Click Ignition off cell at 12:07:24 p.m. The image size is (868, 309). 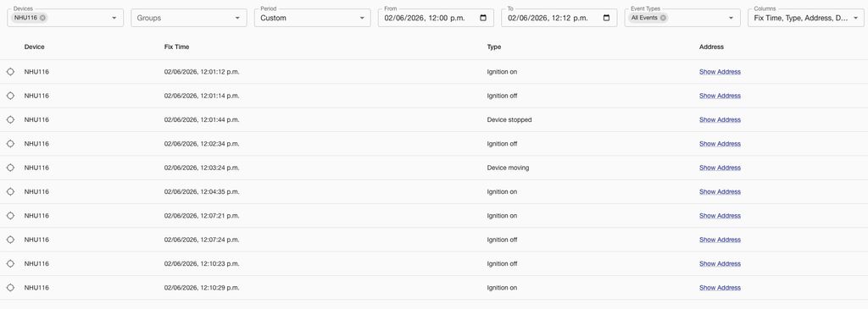click(502, 240)
